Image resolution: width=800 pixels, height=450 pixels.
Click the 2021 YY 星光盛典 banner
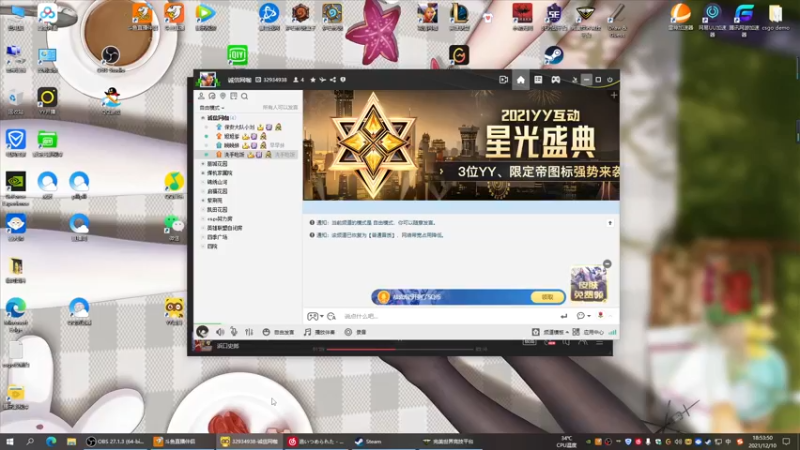[461, 145]
